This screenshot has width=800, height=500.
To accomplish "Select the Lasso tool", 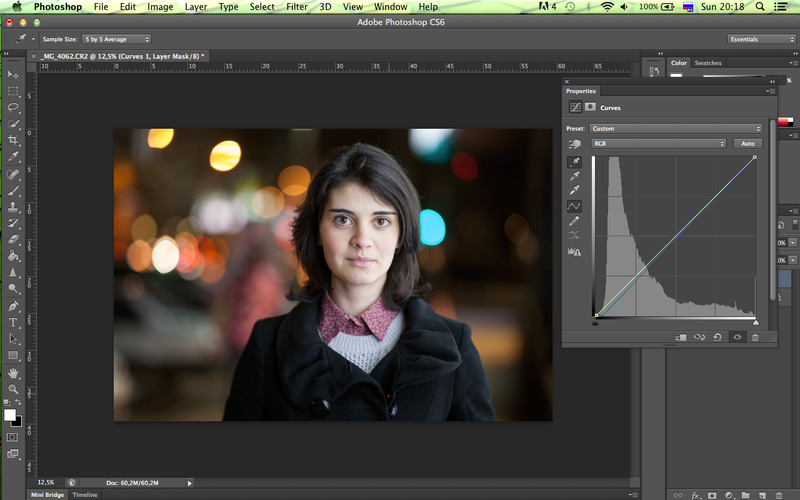I will (13, 107).
